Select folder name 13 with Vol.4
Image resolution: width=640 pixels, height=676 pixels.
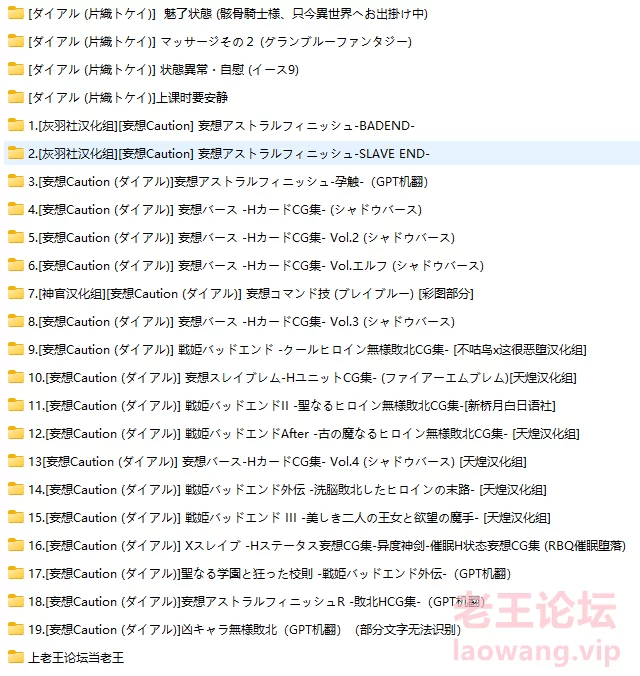click(x=277, y=462)
